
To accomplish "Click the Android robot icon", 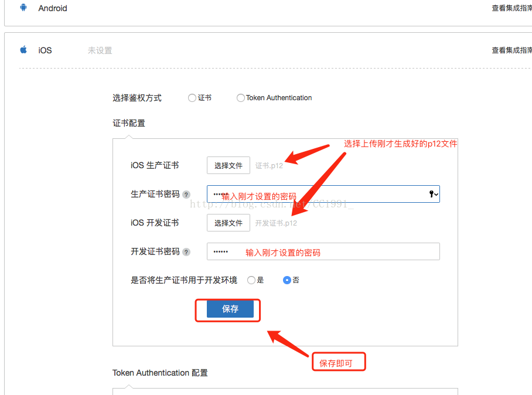I will [x=23, y=8].
